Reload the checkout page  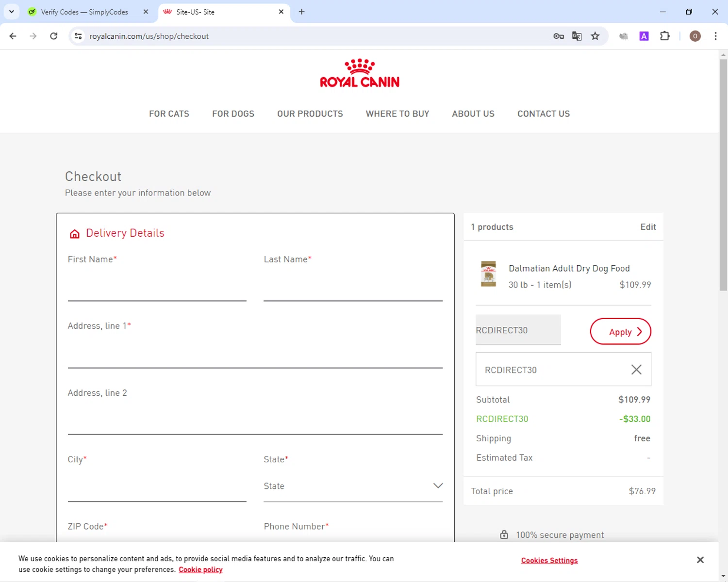(54, 36)
